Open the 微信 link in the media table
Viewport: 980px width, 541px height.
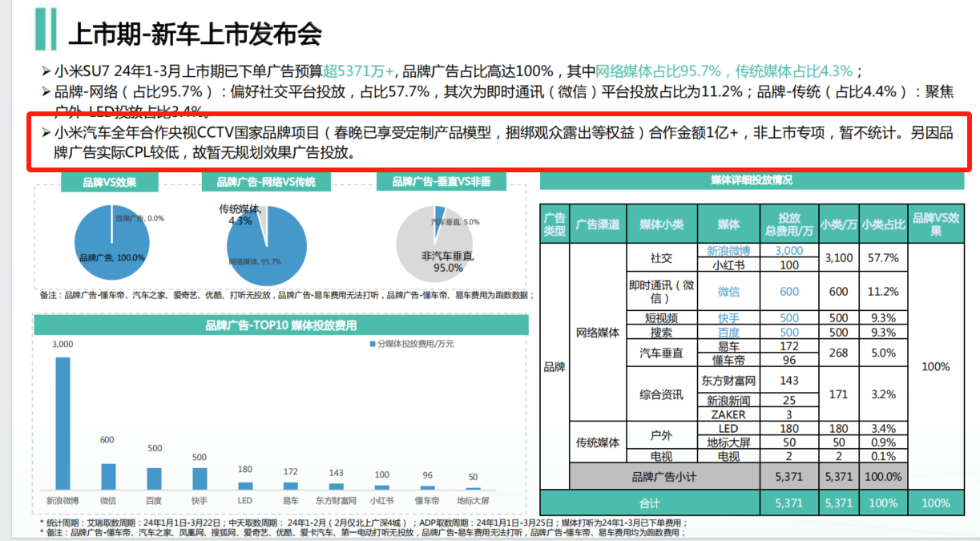(x=728, y=292)
